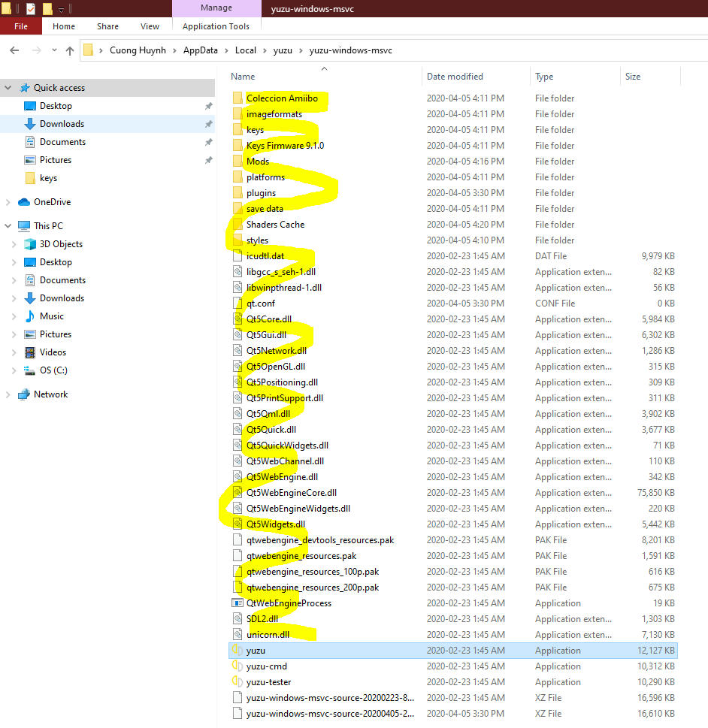Collapse the This PC tree node
This screenshot has width=708, height=728.
click(8, 226)
